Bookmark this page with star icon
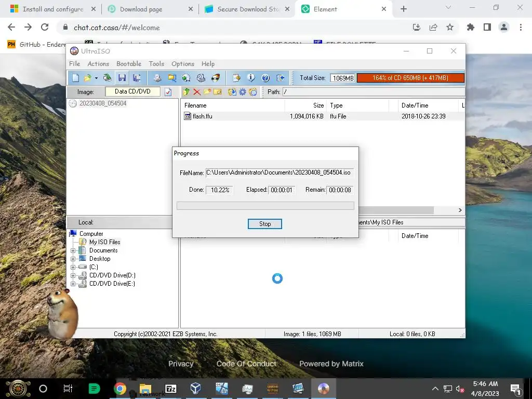Viewport: 532px width, 399px height. pyautogui.click(x=449, y=27)
